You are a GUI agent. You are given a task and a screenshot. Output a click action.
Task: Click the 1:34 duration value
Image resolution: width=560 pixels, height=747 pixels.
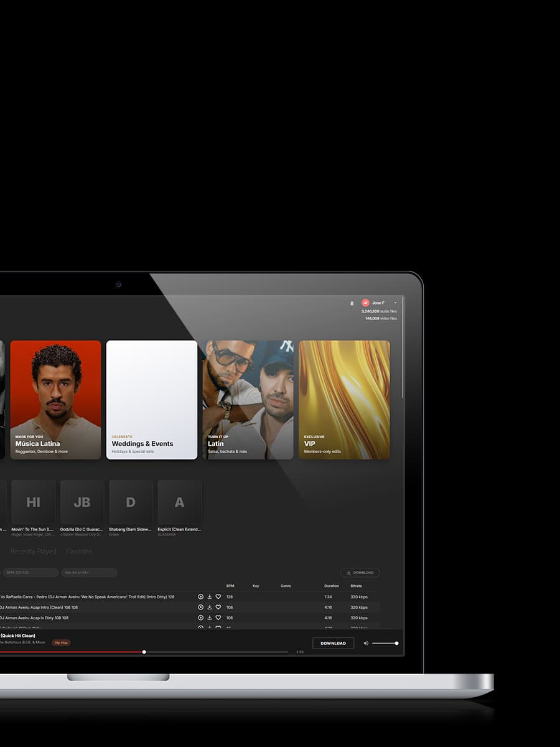[328, 596]
